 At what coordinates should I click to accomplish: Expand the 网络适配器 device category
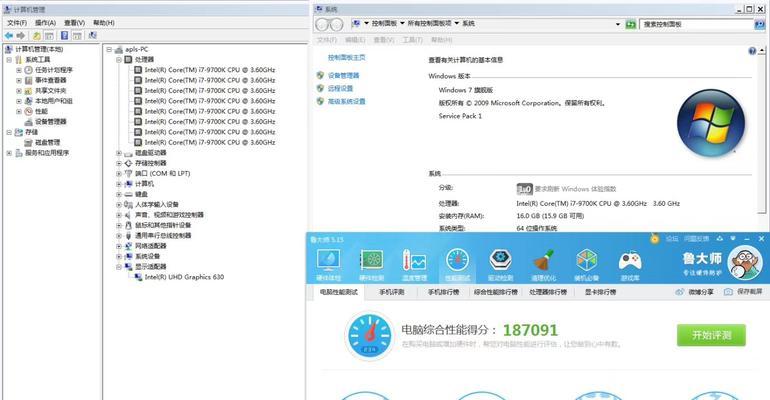pos(119,246)
